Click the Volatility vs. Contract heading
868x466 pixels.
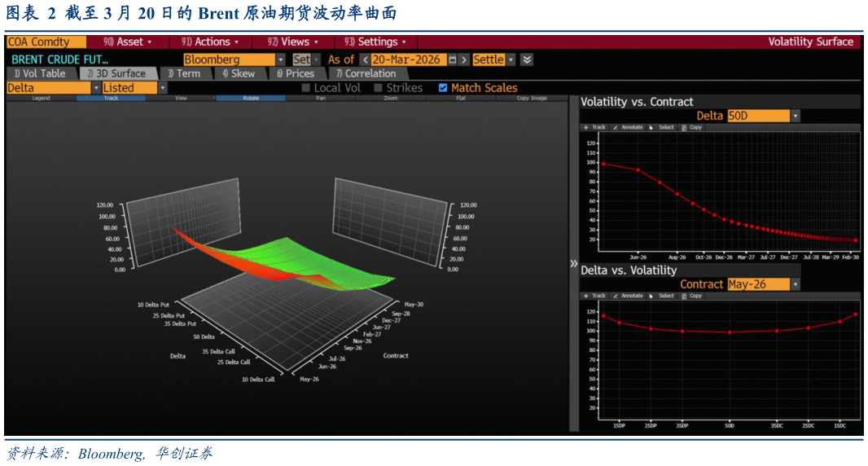pos(637,102)
